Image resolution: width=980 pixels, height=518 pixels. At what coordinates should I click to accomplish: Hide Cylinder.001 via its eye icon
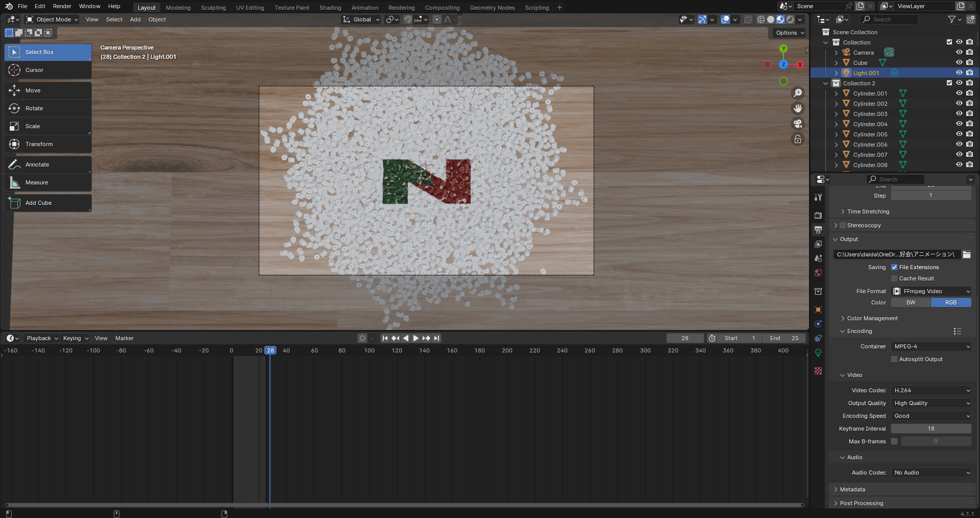(x=959, y=93)
